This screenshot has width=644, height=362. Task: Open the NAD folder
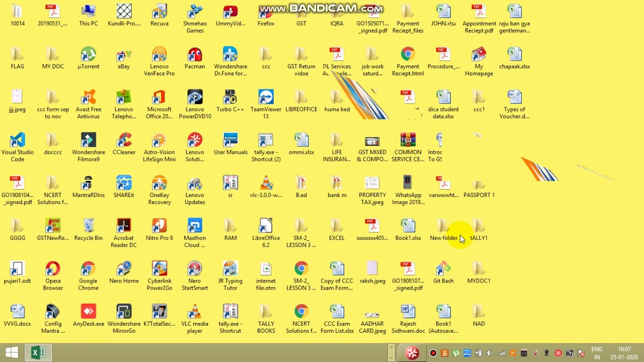(x=479, y=316)
